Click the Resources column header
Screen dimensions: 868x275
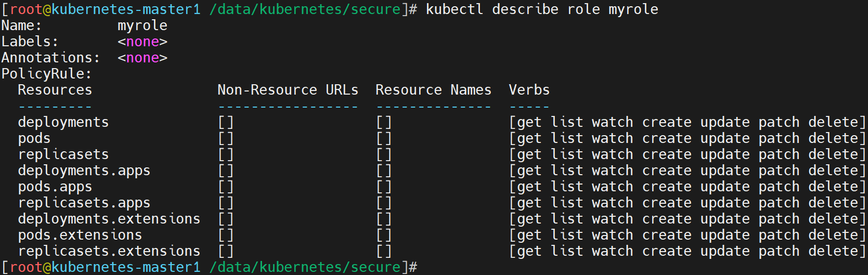55,90
